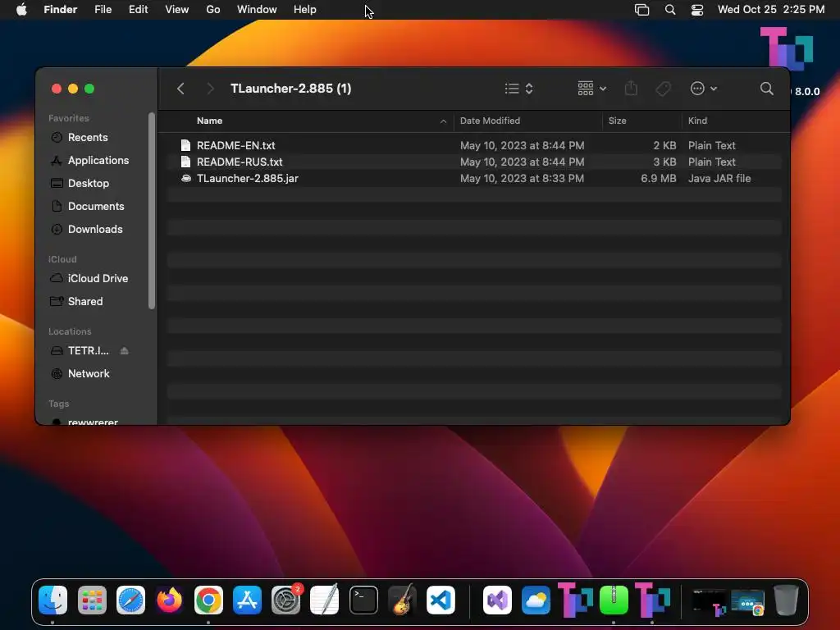Open System Settings from the Dock
The height and width of the screenshot is (630, 840).
[x=286, y=600]
